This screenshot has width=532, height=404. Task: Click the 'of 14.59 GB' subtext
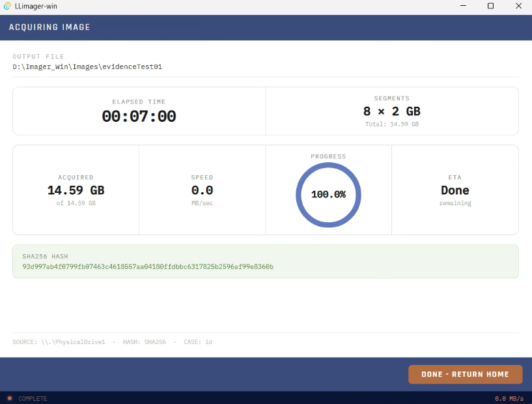(76, 203)
